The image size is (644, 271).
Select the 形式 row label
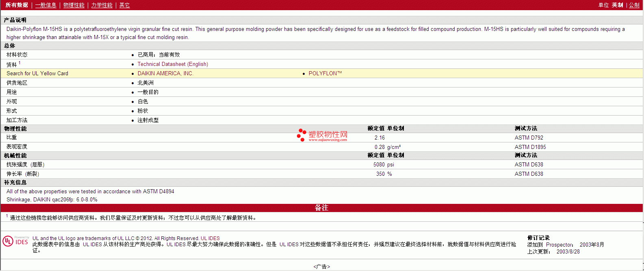pyautogui.click(x=12, y=111)
